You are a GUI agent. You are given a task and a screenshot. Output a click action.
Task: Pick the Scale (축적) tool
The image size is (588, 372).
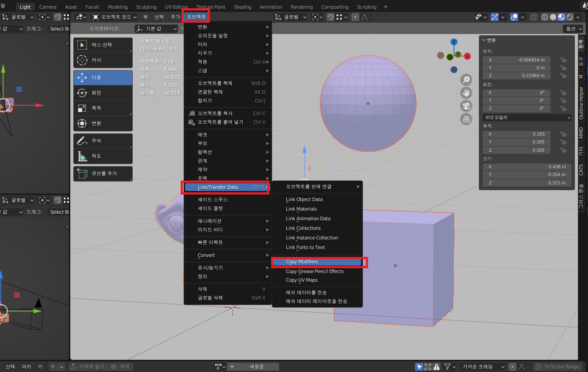click(103, 108)
